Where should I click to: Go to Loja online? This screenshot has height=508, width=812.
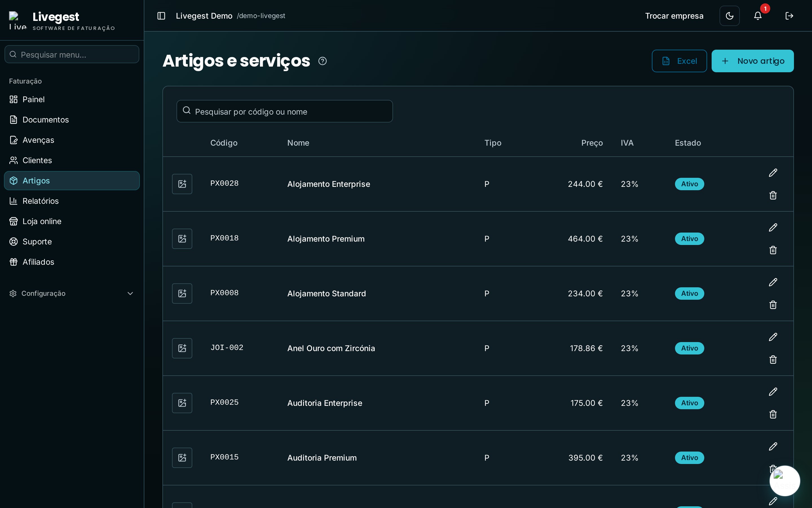tap(72, 222)
